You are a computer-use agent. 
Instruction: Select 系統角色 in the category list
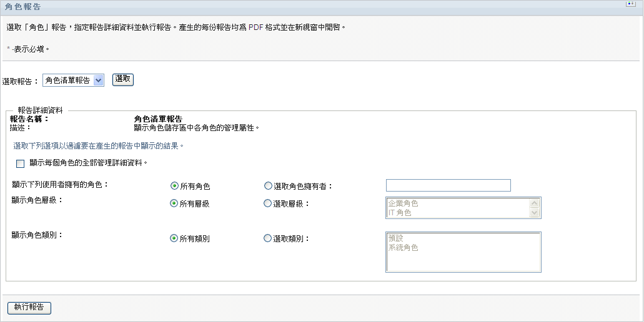(404, 248)
